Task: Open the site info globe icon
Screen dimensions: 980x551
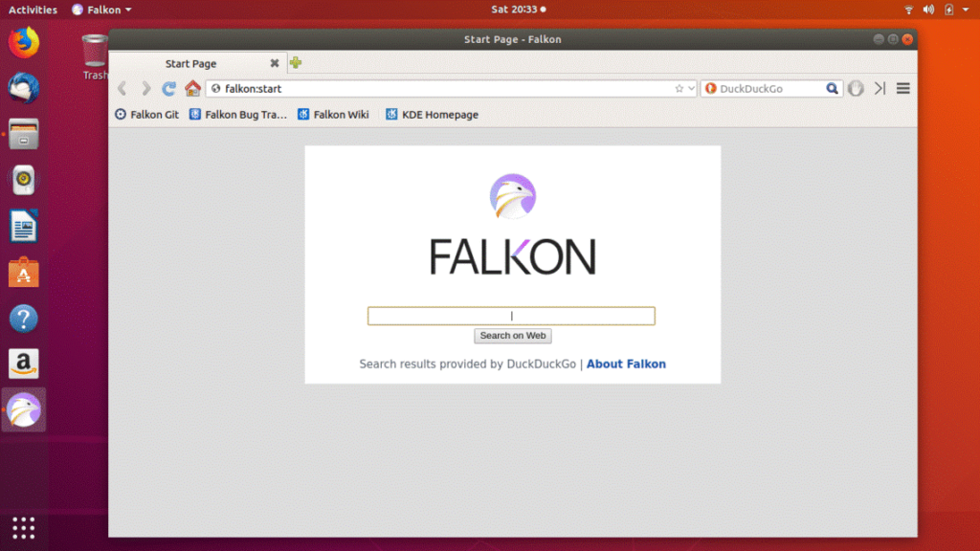Action: 215,89
